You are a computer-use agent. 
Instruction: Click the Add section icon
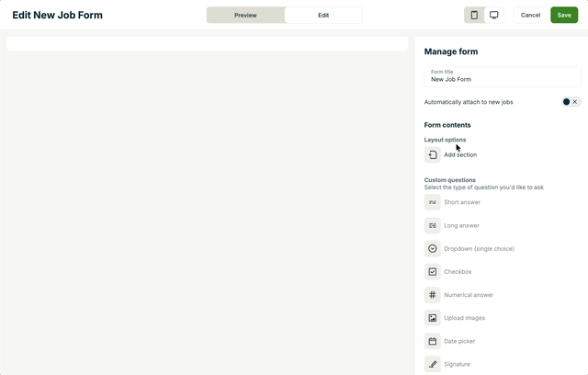pos(433,155)
